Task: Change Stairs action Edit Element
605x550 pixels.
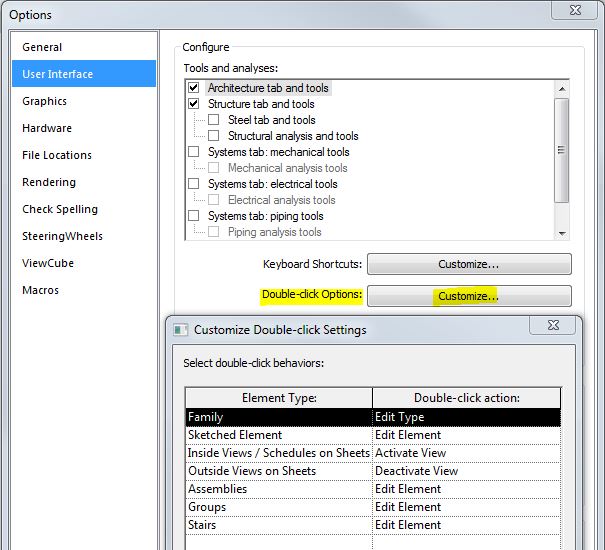Action: coord(466,525)
